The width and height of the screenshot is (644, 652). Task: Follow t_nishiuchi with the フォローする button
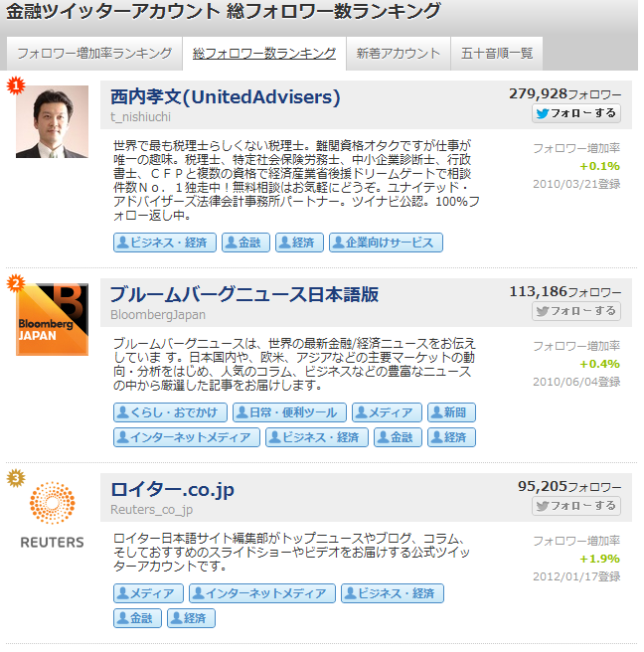pyautogui.click(x=576, y=113)
